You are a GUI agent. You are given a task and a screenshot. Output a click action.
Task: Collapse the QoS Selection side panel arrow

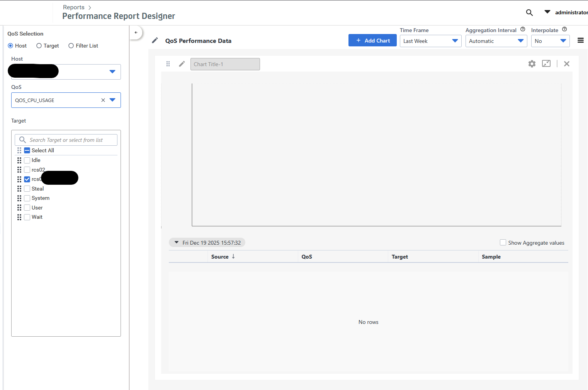[x=136, y=33]
